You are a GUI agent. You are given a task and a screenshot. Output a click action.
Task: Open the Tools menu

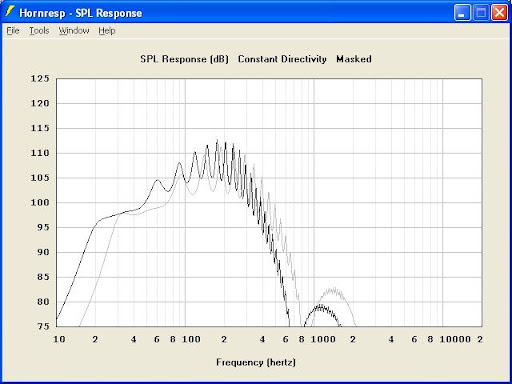click(39, 31)
